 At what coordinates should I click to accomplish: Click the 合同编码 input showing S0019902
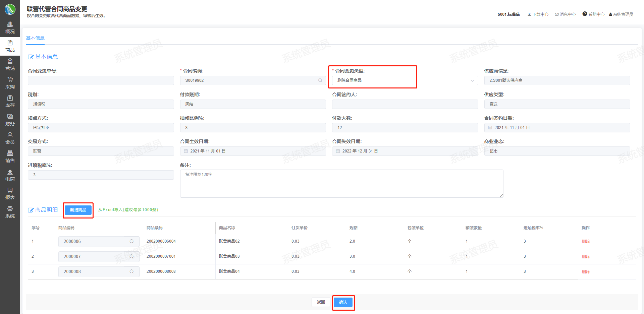coord(253,80)
